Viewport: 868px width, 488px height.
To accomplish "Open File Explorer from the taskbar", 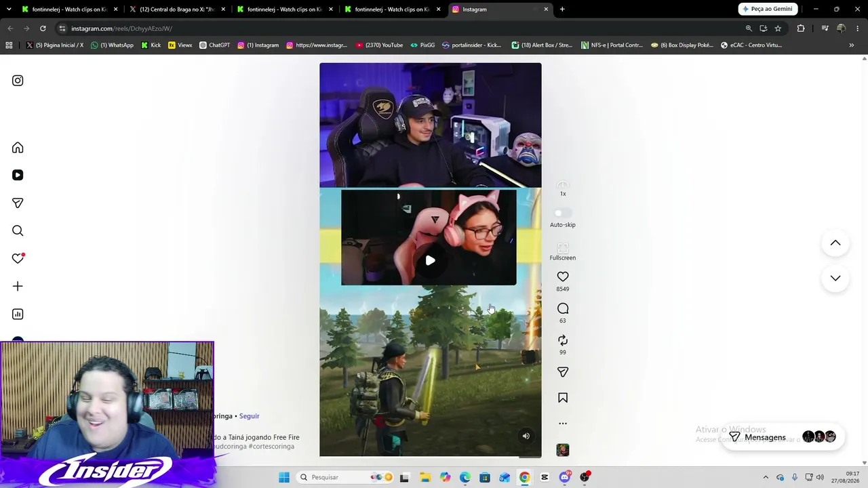I will coord(425,477).
